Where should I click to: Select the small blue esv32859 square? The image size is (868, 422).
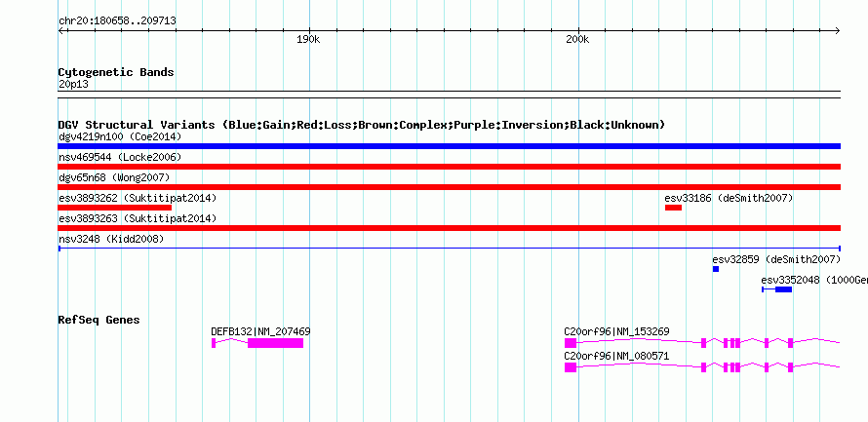coord(716,269)
